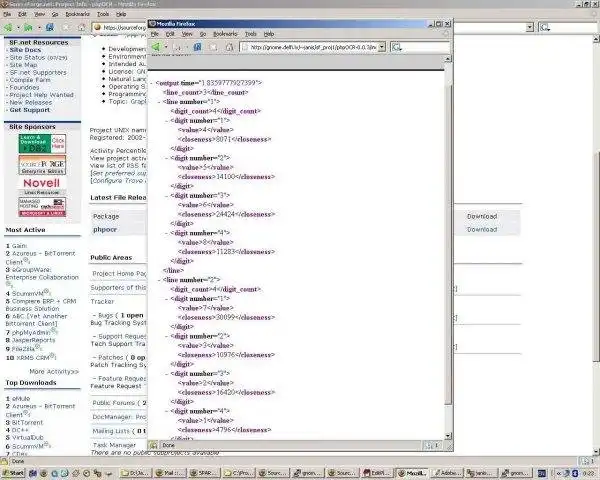Viewport: 600px width, 480px height.
Task: Open File menu in front Firefox window
Action: [155, 34]
